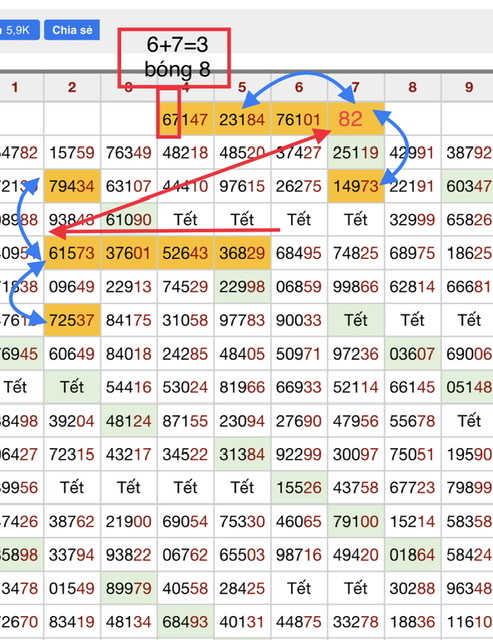The width and height of the screenshot is (493, 640).
Task: Click the Like button showing 5,9K
Action: [x=19, y=30]
